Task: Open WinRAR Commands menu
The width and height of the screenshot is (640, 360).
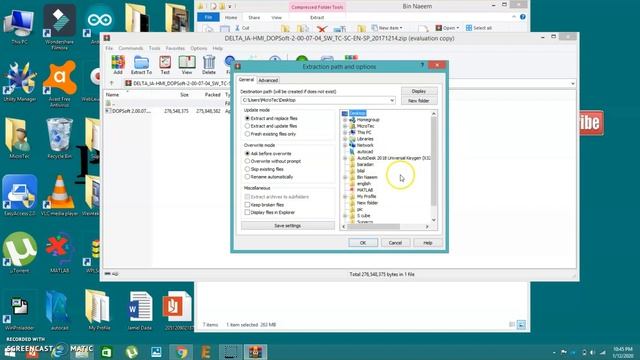Action: coord(131,48)
